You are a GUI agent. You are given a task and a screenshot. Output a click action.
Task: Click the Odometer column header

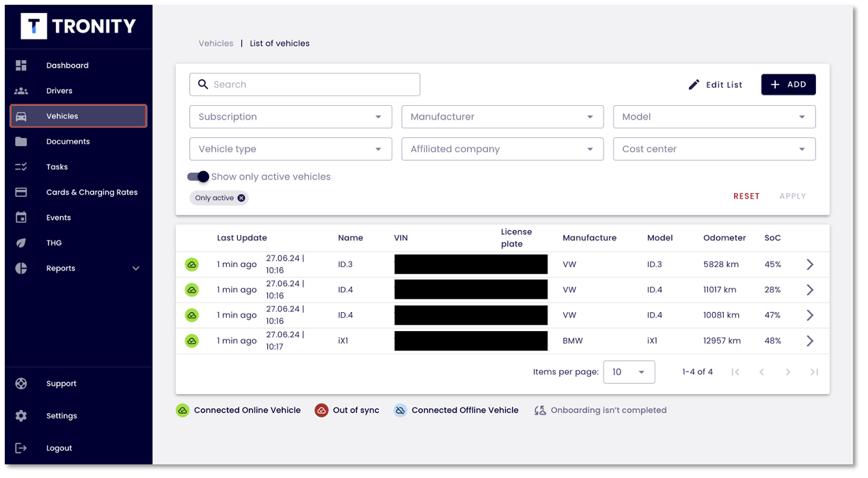click(724, 238)
